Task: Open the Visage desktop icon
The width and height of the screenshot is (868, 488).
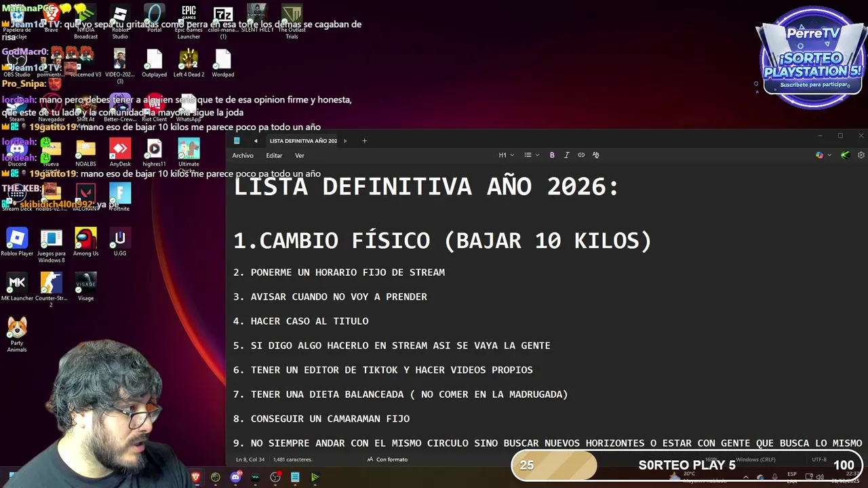Action: click(x=85, y=287)
